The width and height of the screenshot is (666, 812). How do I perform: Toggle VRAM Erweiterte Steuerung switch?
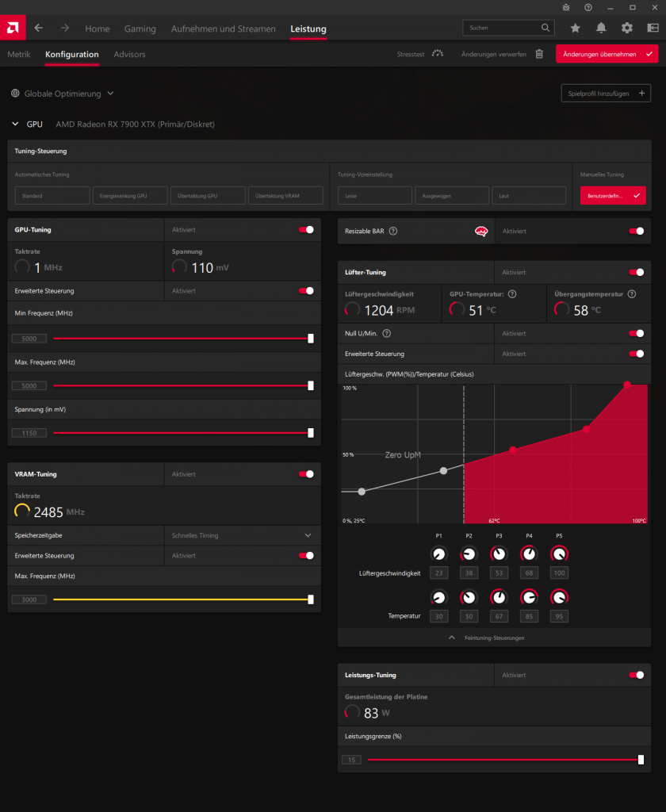[x=306, y=556]
